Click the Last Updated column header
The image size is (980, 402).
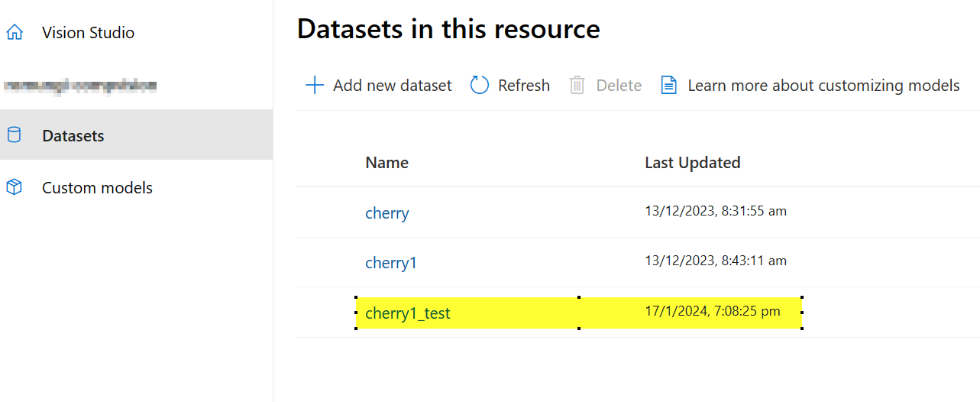(x=692, y=163)
